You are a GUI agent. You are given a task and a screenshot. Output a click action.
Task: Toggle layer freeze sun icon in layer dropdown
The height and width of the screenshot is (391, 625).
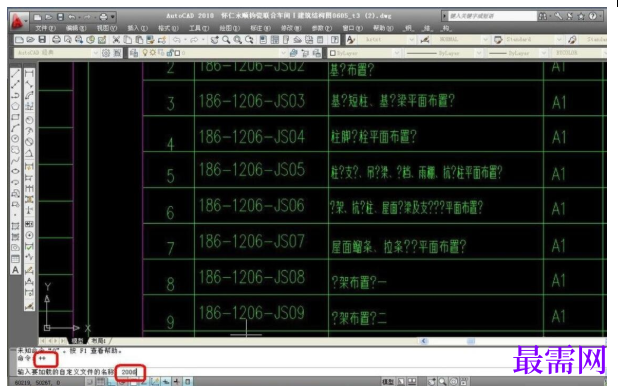point(153,53)
